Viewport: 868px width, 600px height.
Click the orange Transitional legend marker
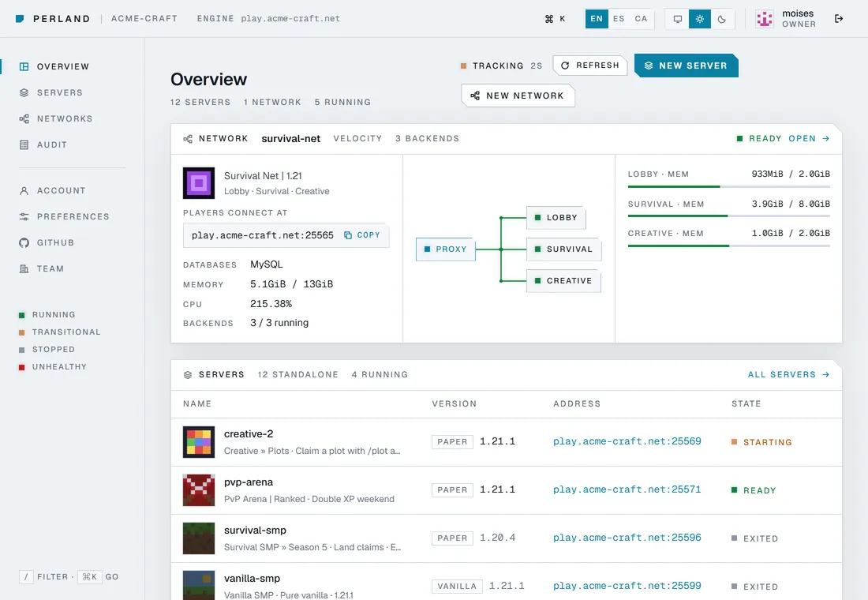pos(21,332)
